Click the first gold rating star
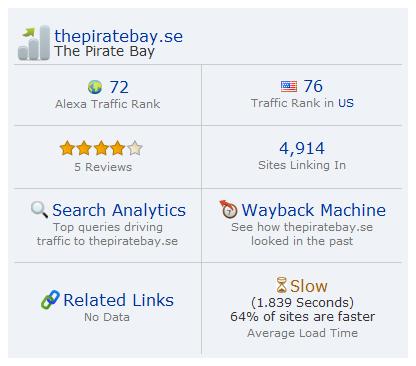416x366 pixels. [x=67, y=148]
